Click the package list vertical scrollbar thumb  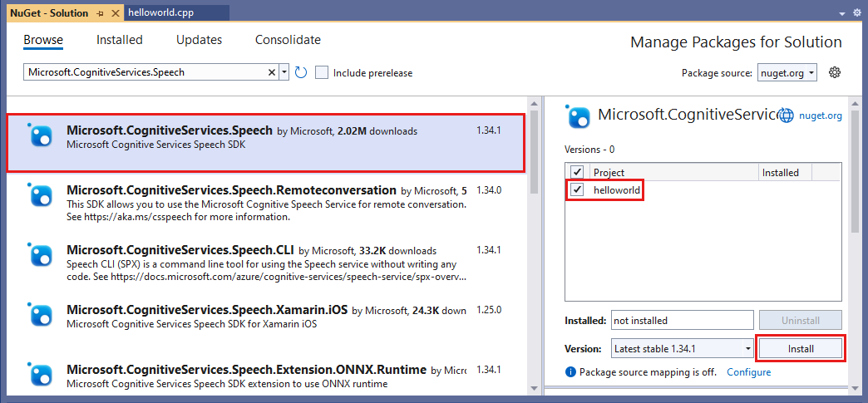point(534,150)
